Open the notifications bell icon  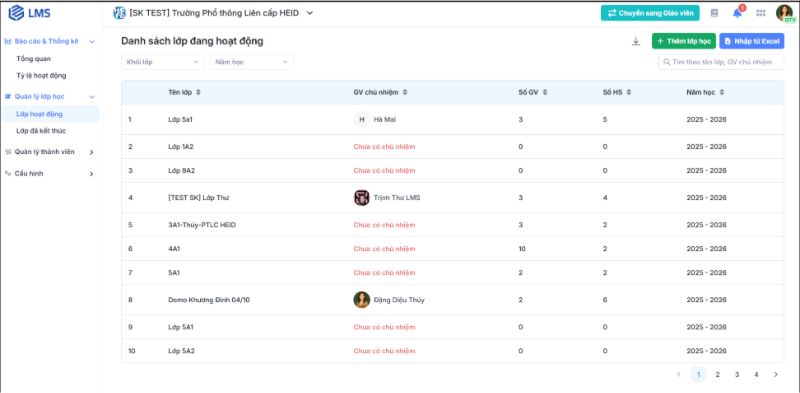[737, 13]
